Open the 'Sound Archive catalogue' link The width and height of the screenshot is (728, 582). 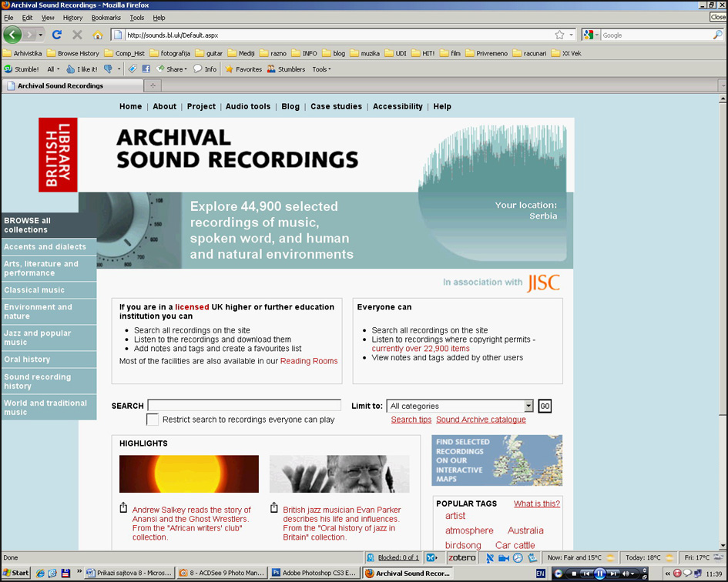[x=481, y=420]
